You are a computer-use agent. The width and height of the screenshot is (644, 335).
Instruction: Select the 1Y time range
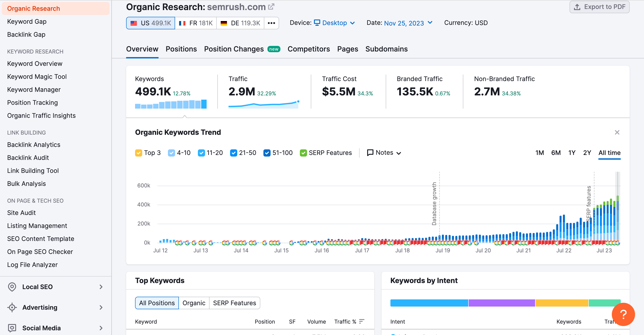572,153
